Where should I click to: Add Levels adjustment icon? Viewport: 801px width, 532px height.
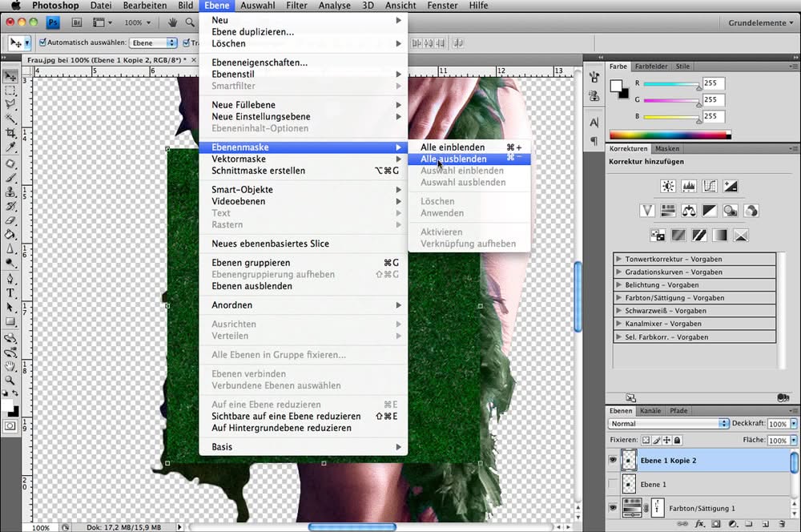point(689,187)
